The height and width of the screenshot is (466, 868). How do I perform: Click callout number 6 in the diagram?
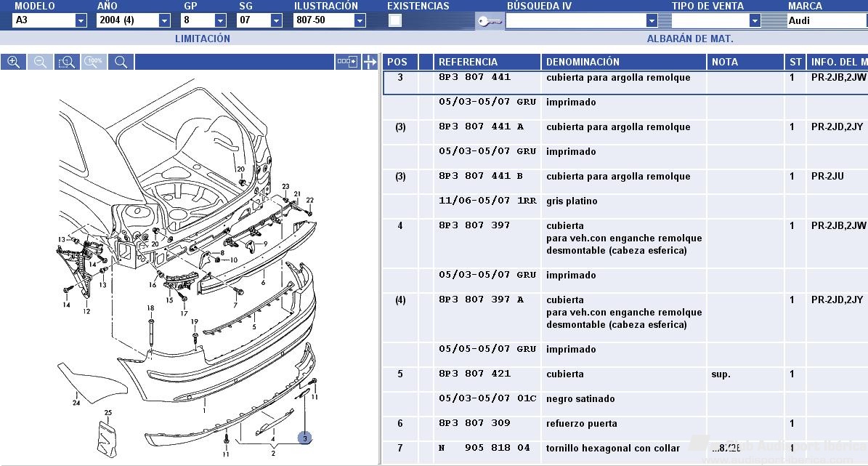[x=263, y=283]
